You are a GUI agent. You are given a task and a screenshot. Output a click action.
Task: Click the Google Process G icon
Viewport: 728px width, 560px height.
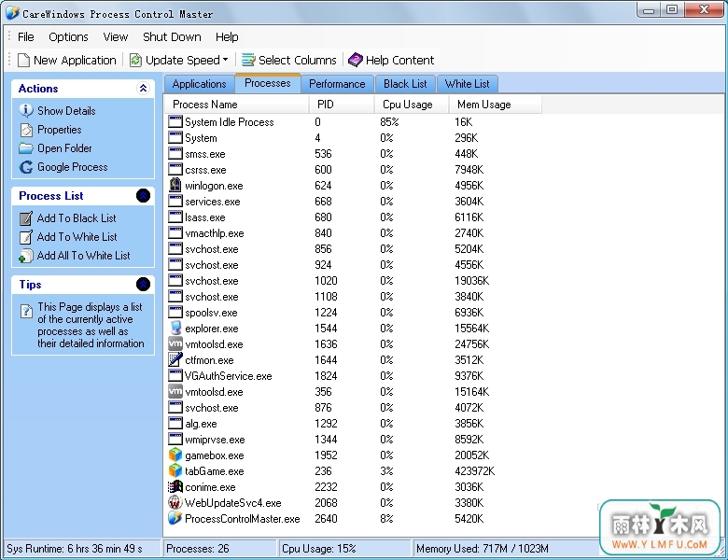[26, 167]
